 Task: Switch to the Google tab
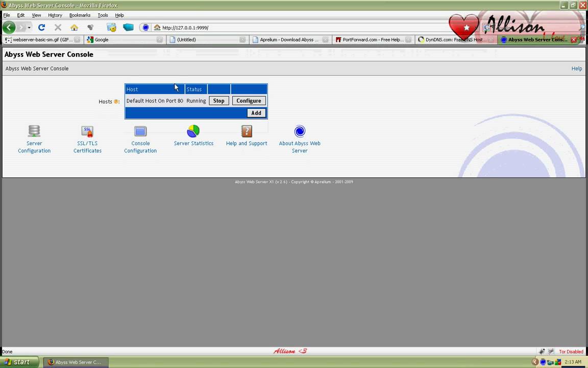click(125, 39)
